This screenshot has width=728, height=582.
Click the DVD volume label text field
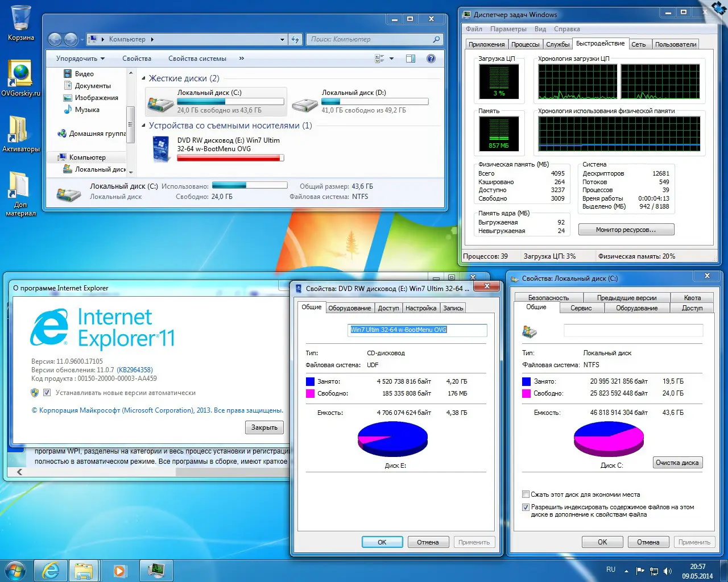[417, 330]
